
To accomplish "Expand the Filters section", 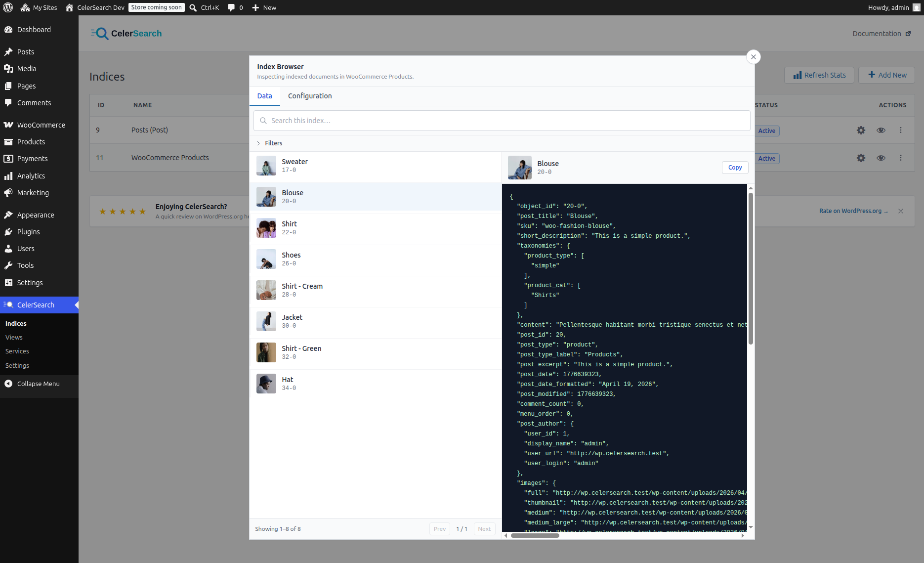I will (x=270, y=143).
